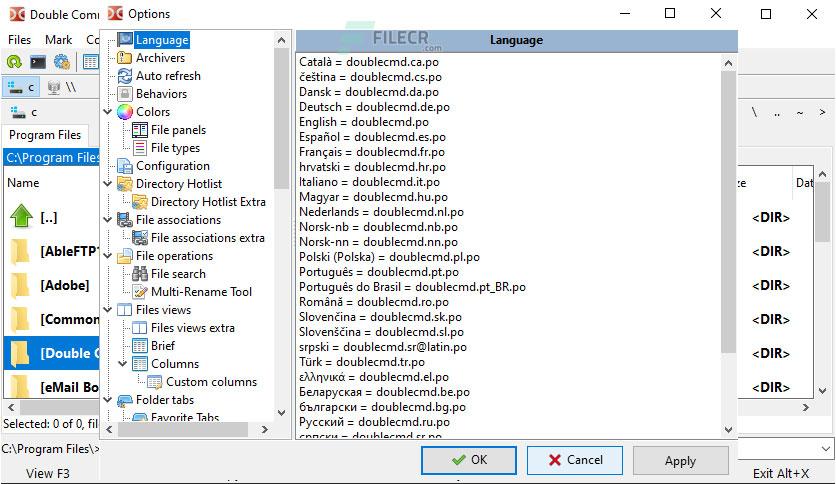Click the Custom columns icon
This screenshot has width=836, height=484.
pos(155,382)
